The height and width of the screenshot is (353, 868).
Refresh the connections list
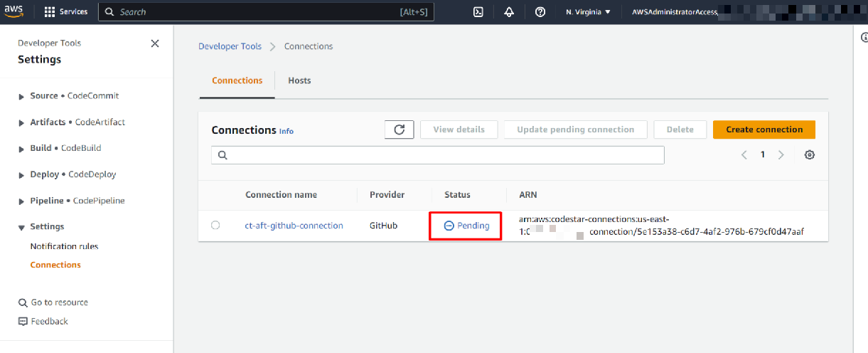[x=400, y=130]
